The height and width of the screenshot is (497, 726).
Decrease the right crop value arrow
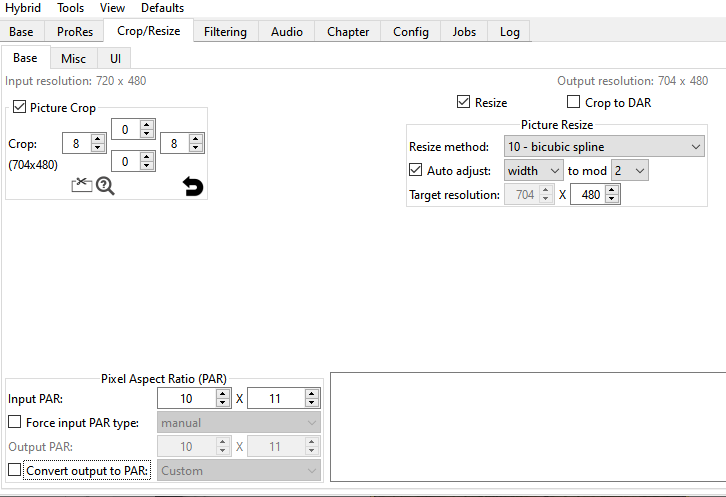196,148
